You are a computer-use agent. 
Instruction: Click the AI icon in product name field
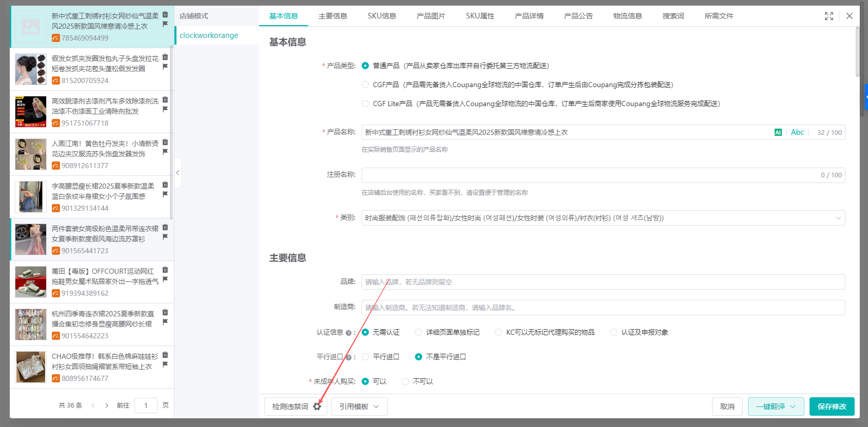778,132
